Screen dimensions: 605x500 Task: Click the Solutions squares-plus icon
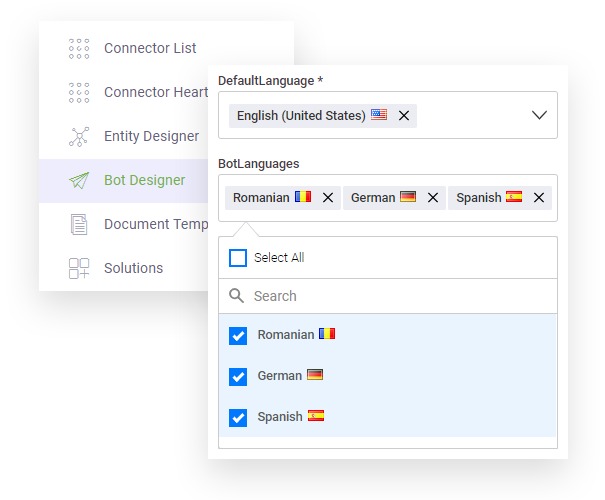(79, 268)
